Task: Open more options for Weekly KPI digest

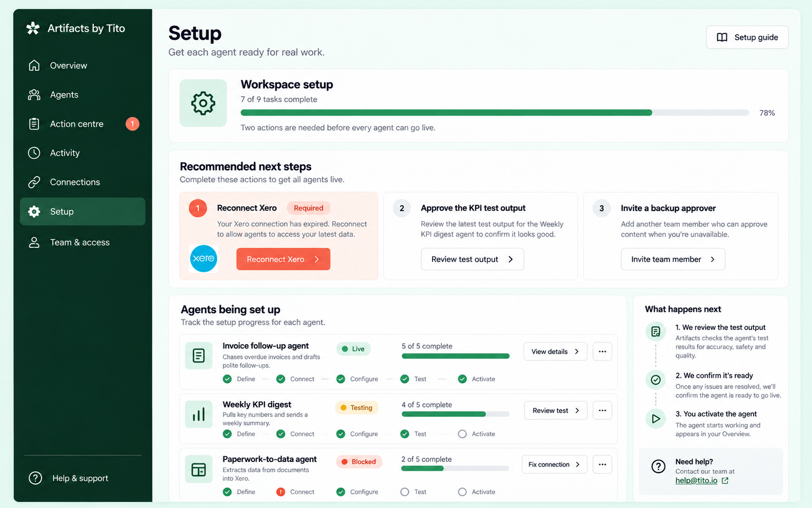Action: click(602, 410)
